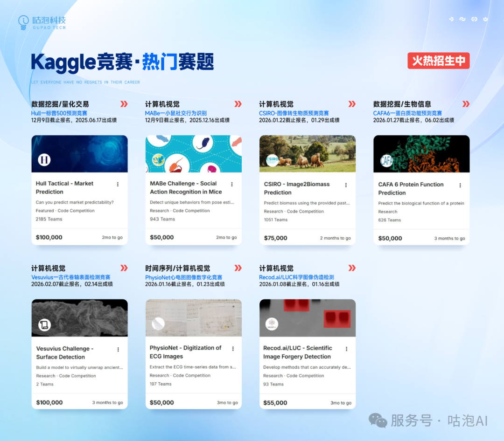The width and height of the screenshot is (504, 441).
Task: Open the CAFA6—蛋白质功能预测竞赛 link
Action: [x=407, y=113]
